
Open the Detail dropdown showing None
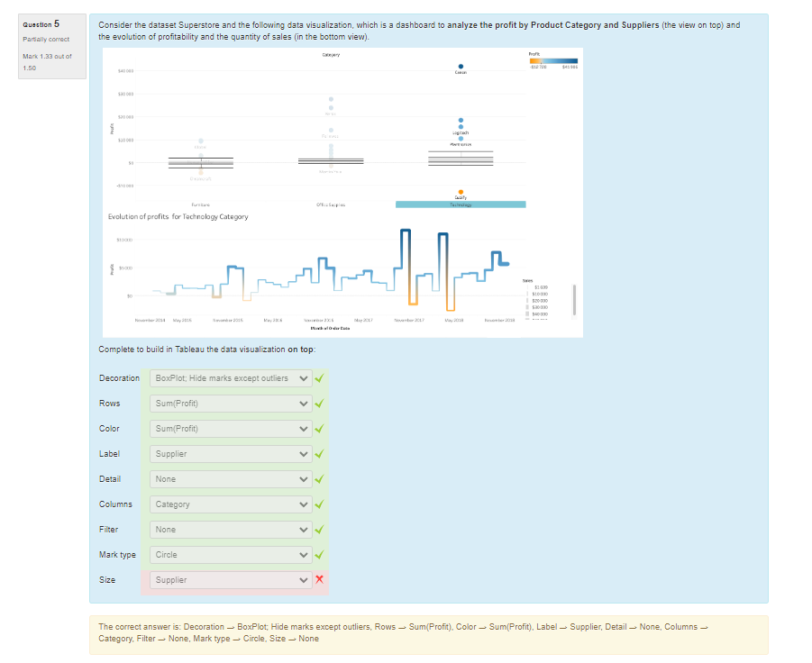tap(231, 479)
